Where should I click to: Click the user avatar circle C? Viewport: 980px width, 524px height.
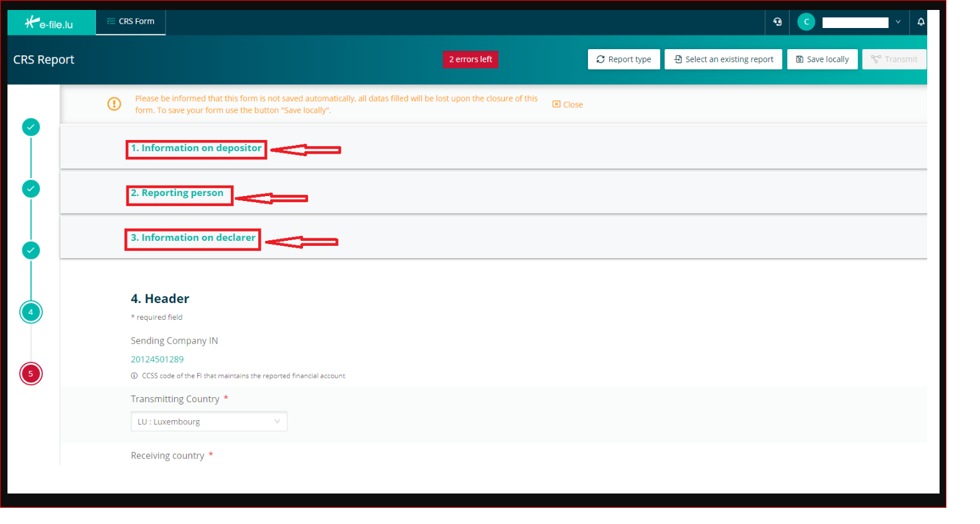coord(806,22)
